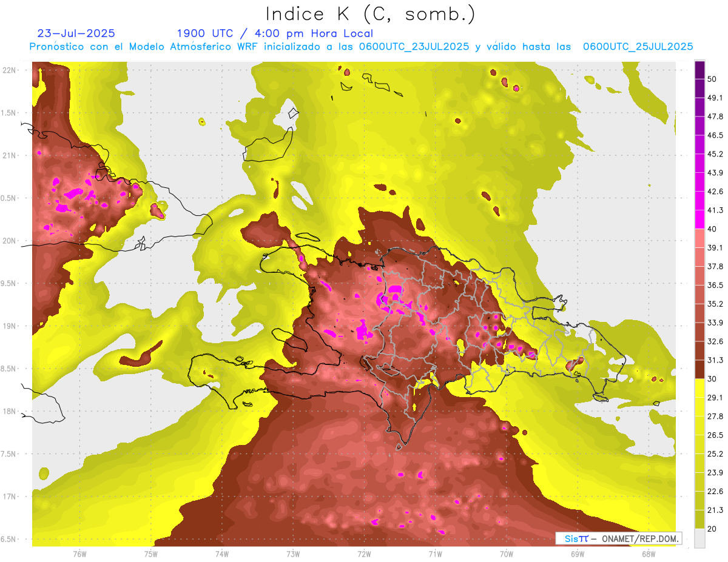Viewport: 728px width, 562px height.
Task: Select colorbar value "49.1"
Action: coord(716,98)
